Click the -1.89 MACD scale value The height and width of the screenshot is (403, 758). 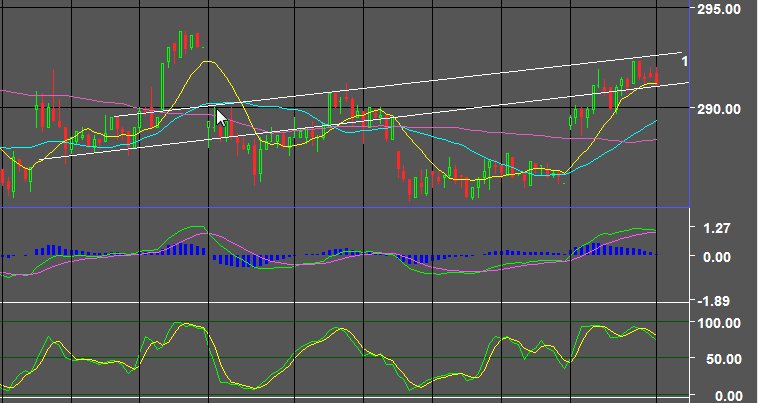point(714,301)
